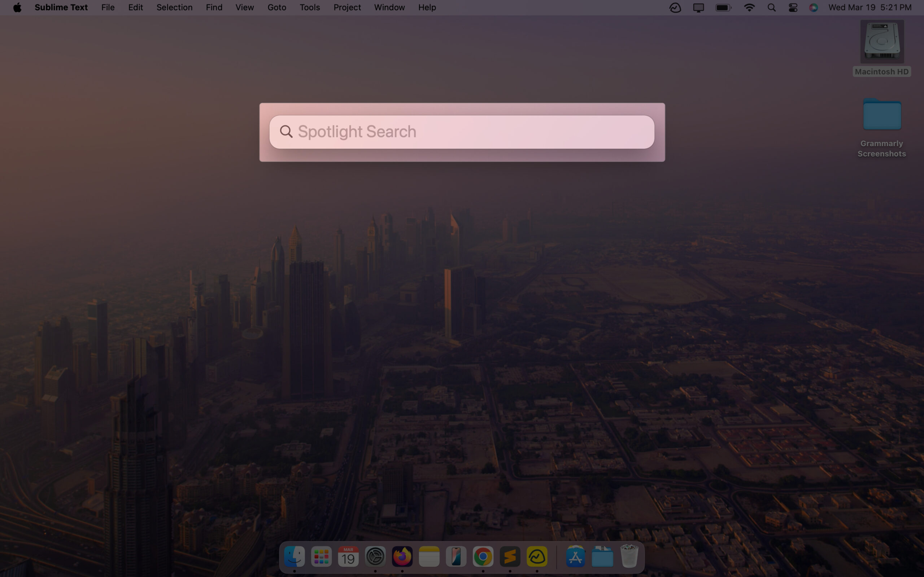Click the Sublime Text Dock icon
Viewport: 924px width, 577px height.
pos(510,557)
